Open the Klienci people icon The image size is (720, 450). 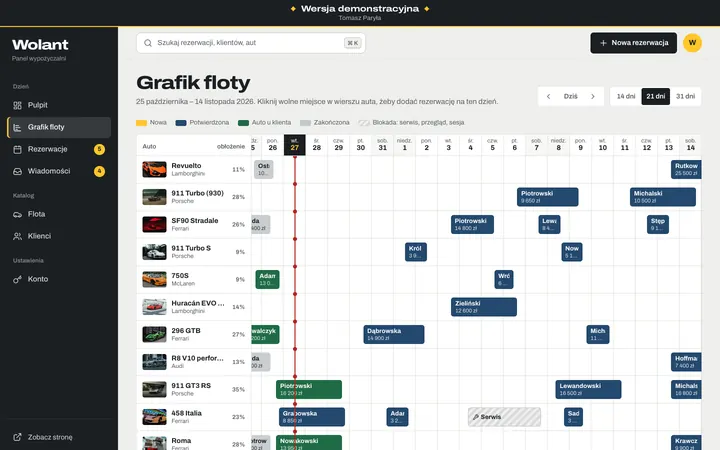point(17,236)
